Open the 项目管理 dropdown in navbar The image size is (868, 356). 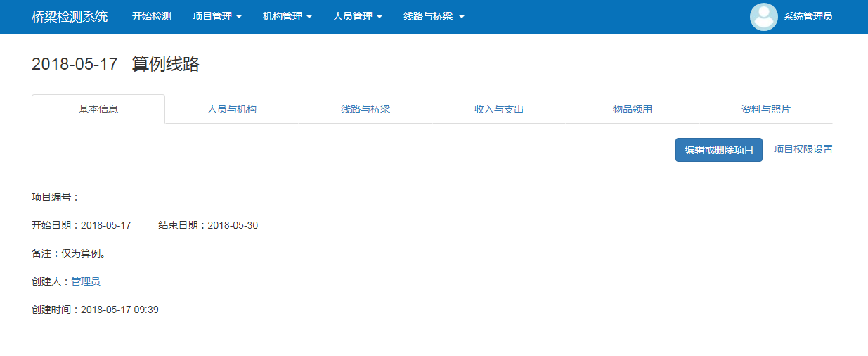pyautogui.click(x=216, y=17)
